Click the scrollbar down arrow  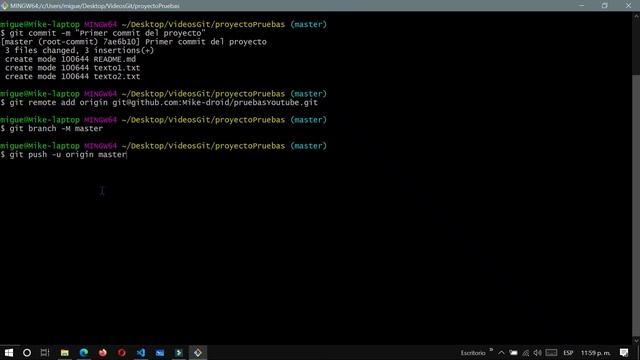[x=636, y=340]
